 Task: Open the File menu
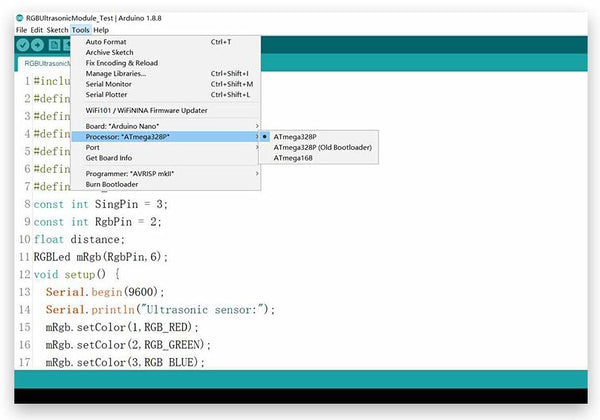21,30
